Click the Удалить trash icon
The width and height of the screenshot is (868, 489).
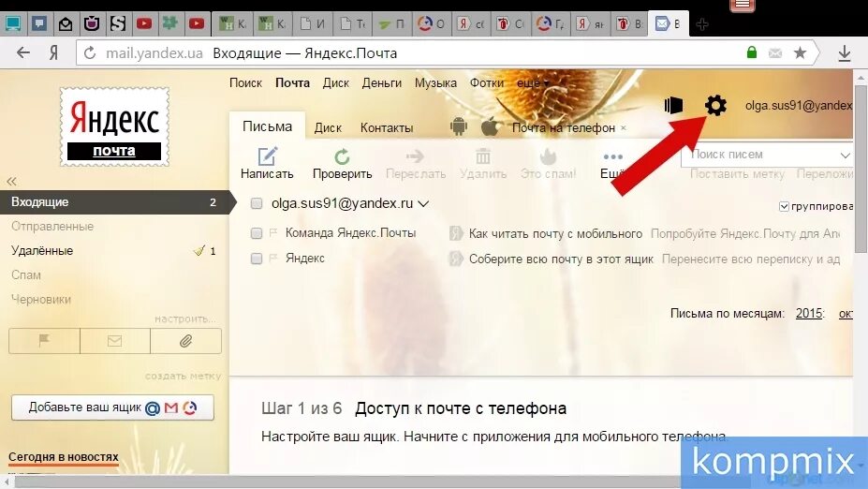click(x=483, y=156)
